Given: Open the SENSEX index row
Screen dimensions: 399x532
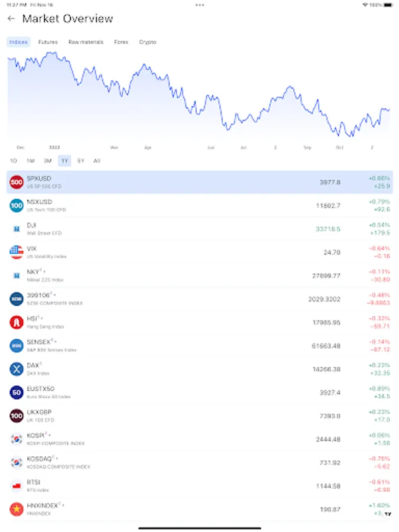Looking at the screenshot, I should click(x=199, y=346).
